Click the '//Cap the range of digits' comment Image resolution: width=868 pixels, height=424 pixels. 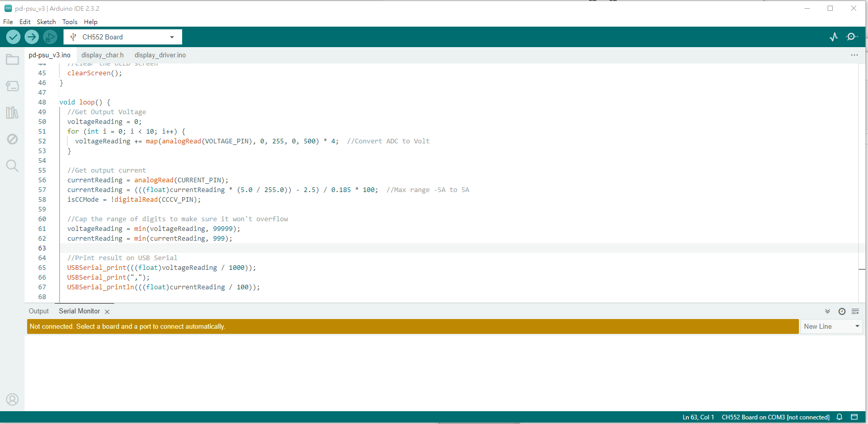pos(178,219)
